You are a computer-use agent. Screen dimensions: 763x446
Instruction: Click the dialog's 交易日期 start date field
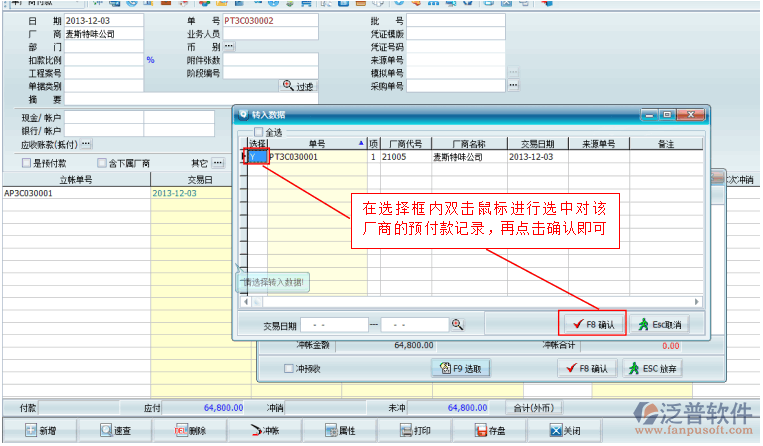334,324
